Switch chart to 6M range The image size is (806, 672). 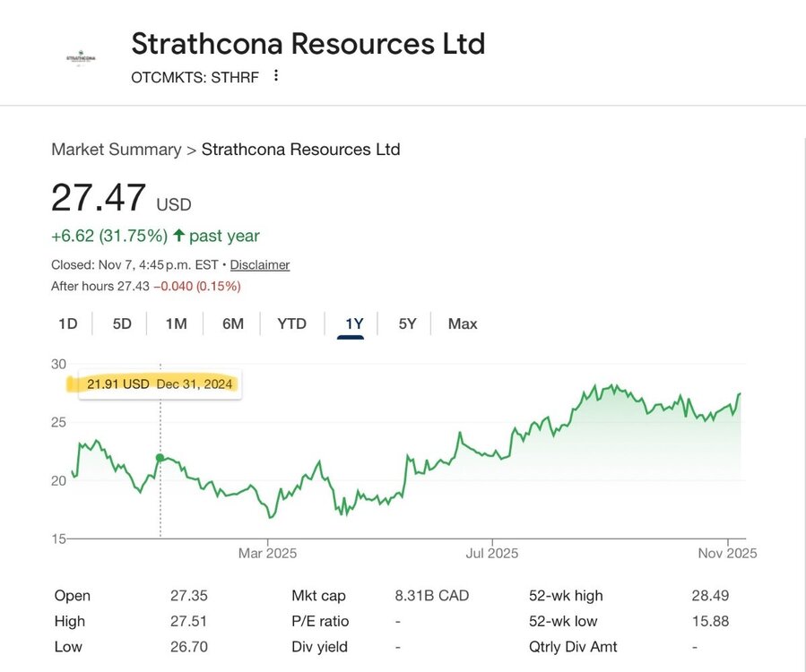point(233,323)
